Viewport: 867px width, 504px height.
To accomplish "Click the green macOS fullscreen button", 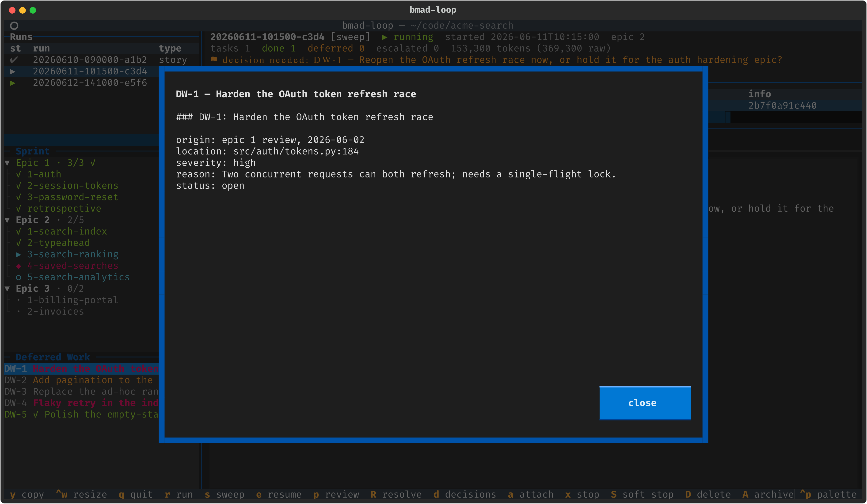I will pos(33,10).
